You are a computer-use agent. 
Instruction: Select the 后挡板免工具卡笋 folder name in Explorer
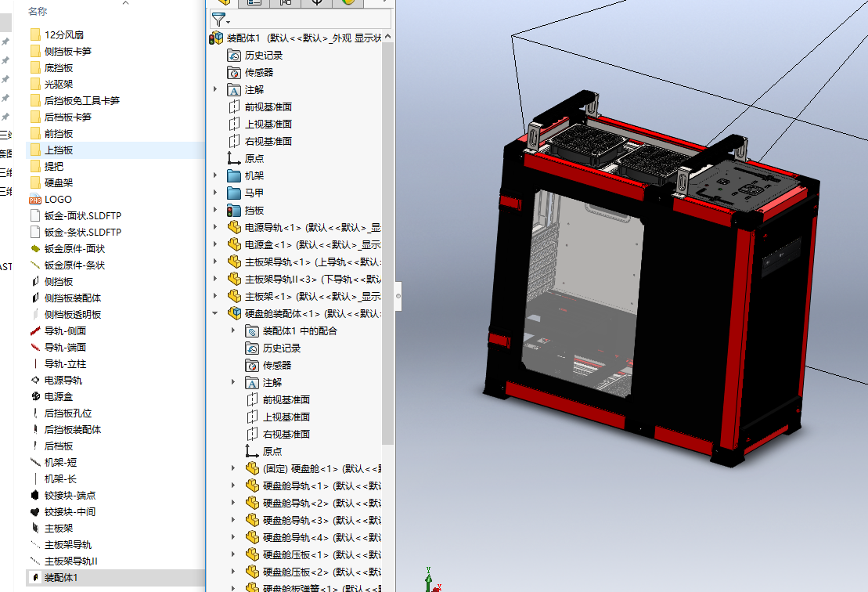pos(82,101)
